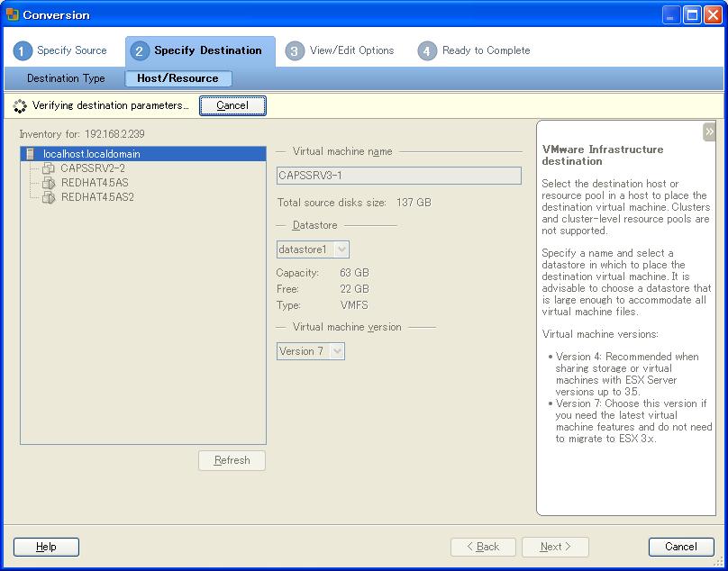
Task: Open the Version 7 dropdown
Action: pyautogui.click(x=311, y=351)
